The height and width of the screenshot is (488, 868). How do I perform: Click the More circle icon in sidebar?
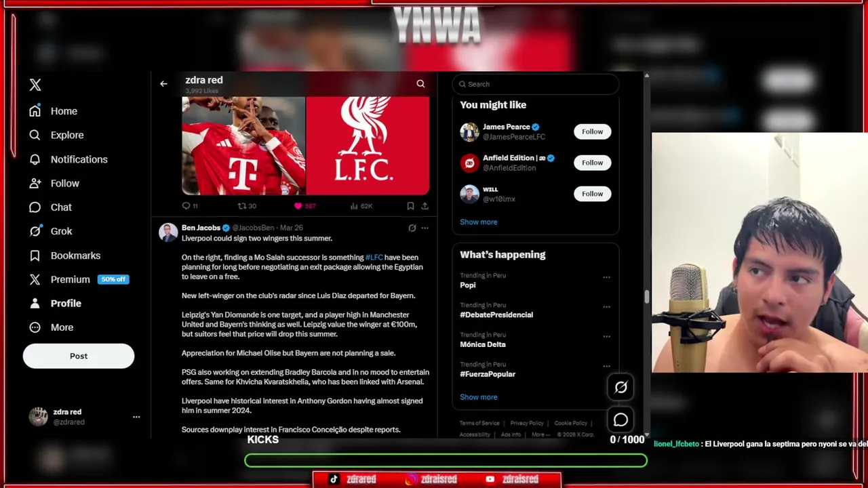coord(35,327)
